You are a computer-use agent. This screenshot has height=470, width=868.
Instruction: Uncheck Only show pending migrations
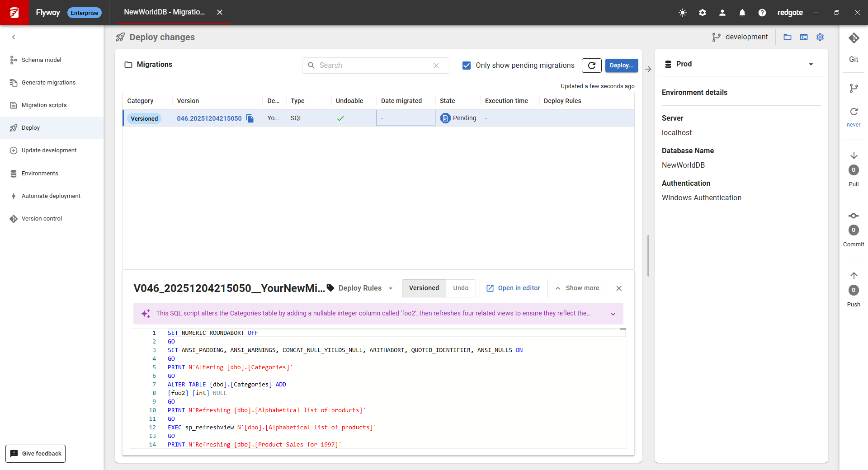click(x=467, y=66)
